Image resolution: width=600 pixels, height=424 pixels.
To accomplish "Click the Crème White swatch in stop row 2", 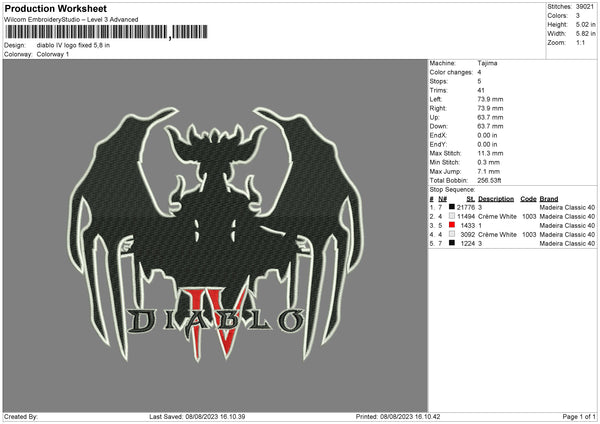I will [x=452, y=216].
